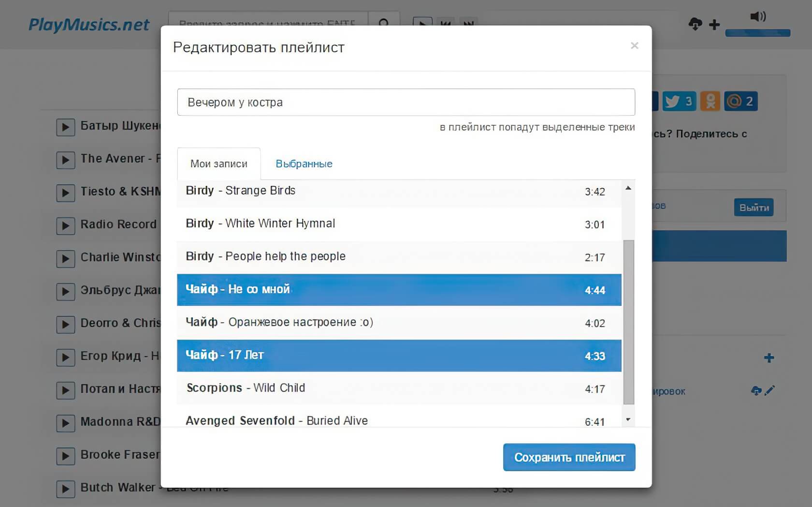The image size is (812, 507).
Task: Click the volume speaker icon
Action: click(757, 17)
